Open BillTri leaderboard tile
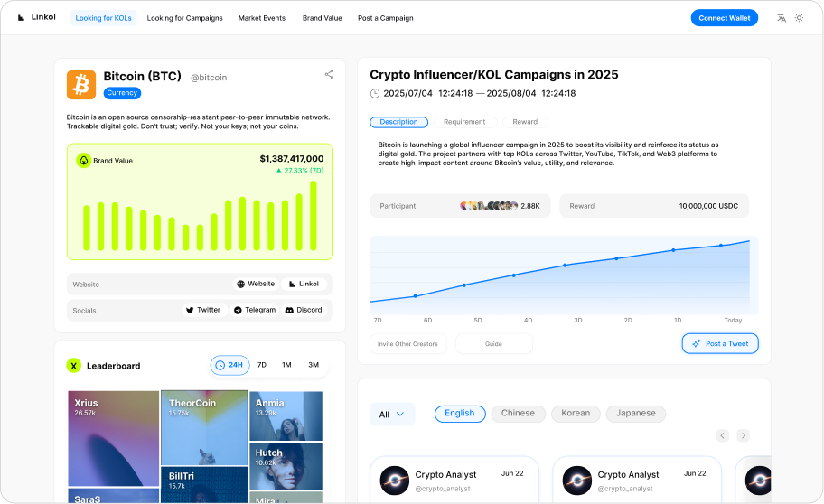 [x=204, y=484]
